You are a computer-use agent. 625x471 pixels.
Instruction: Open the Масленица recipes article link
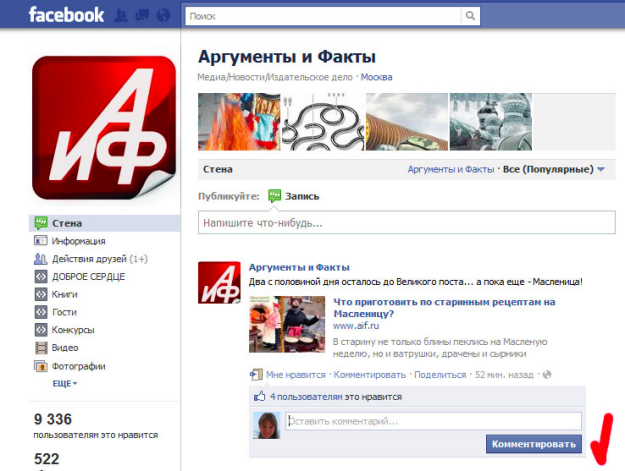point(442,306)
